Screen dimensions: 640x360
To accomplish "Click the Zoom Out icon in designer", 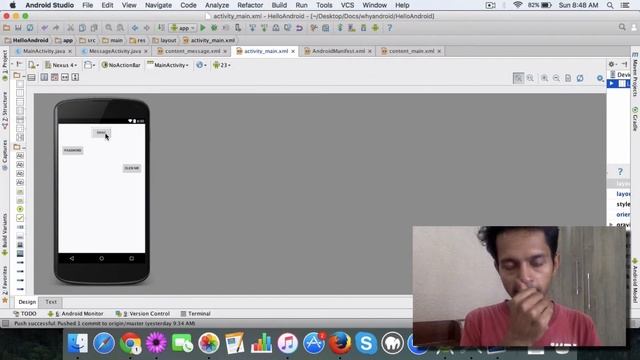I will (x=556, y=78).
